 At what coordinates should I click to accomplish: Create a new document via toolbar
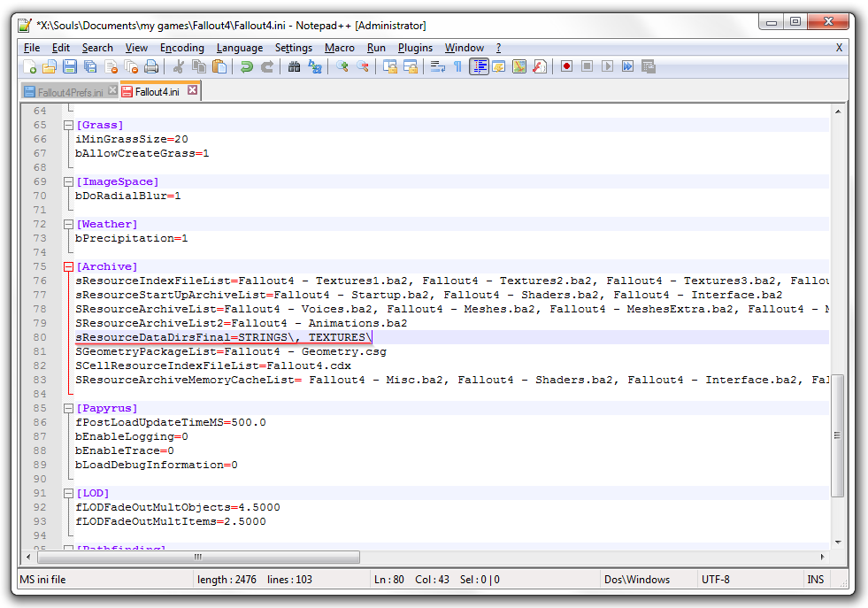click(x=29, y=67)
